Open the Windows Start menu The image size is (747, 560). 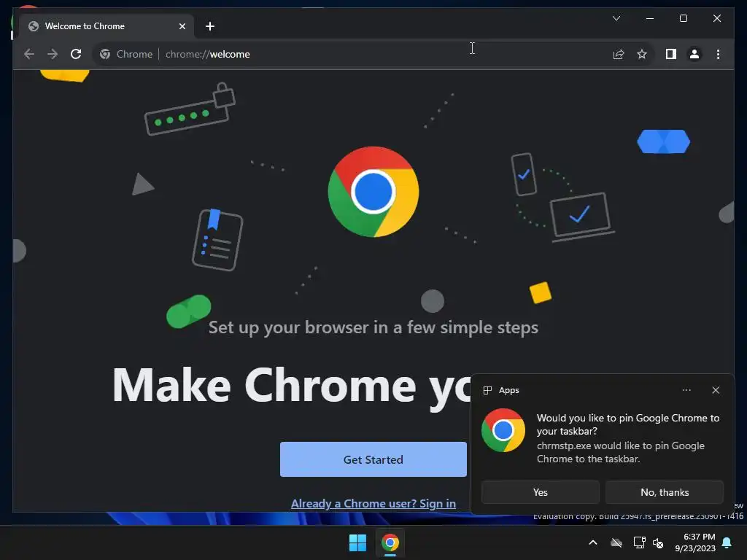[x=357, y=542]
